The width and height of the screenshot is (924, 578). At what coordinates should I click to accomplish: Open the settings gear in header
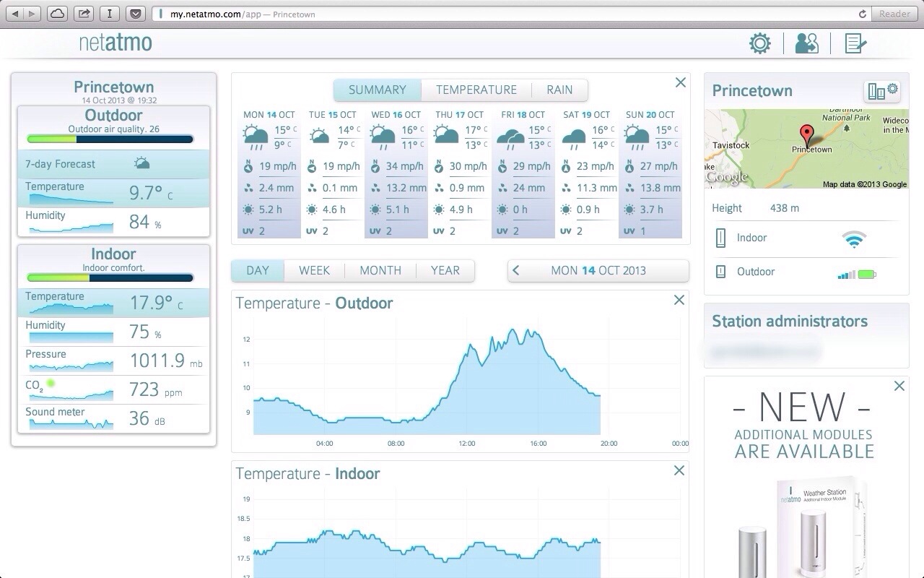759,43
